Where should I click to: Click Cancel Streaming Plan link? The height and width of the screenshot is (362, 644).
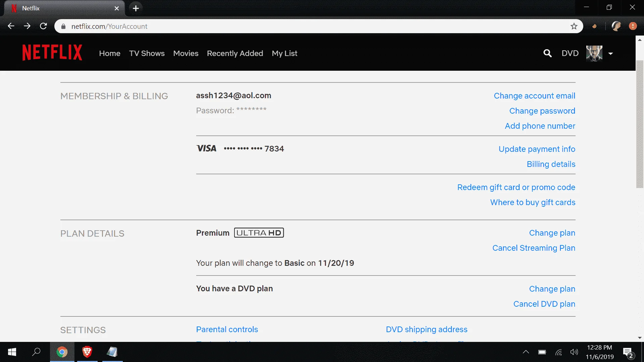534,248
